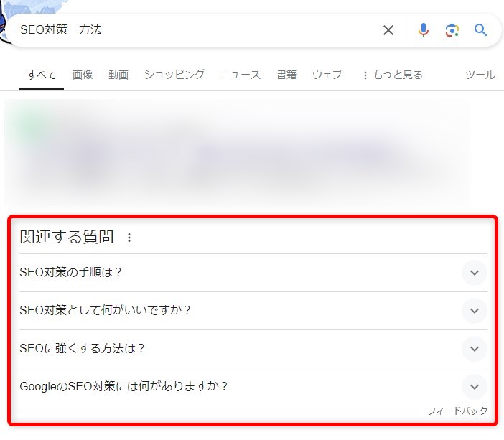Clear the search box with X icon
The image size is (504, 440).
tap(388, 30)
